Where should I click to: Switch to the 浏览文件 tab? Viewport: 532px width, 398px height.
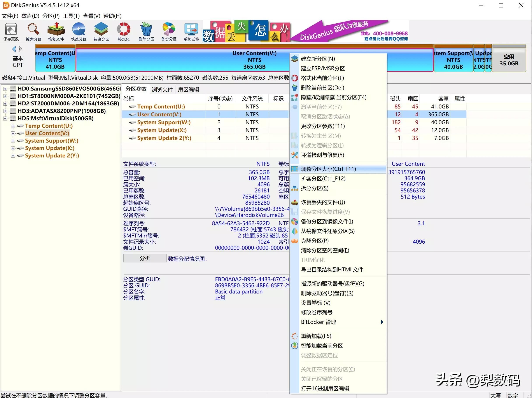[162, 89]
